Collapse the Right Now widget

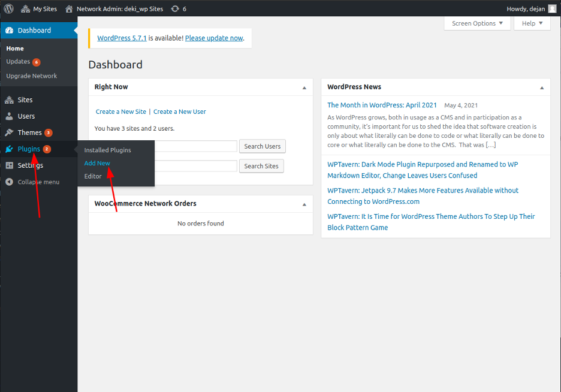click(304, 88)
